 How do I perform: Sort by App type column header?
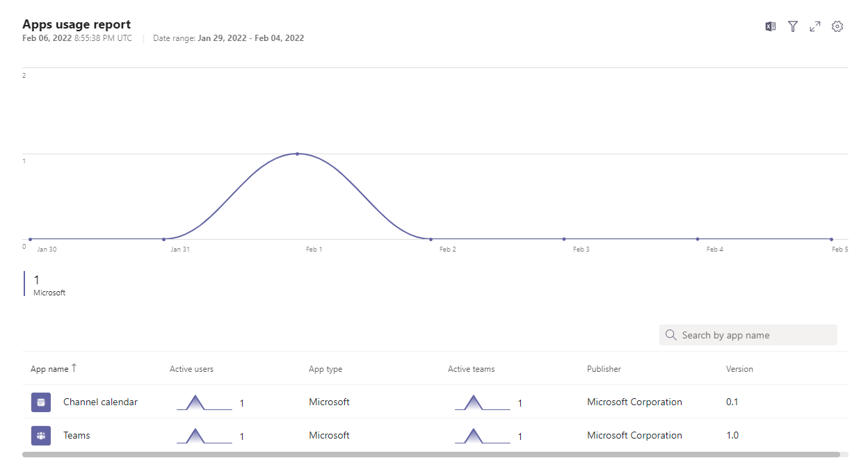[325, 369]
